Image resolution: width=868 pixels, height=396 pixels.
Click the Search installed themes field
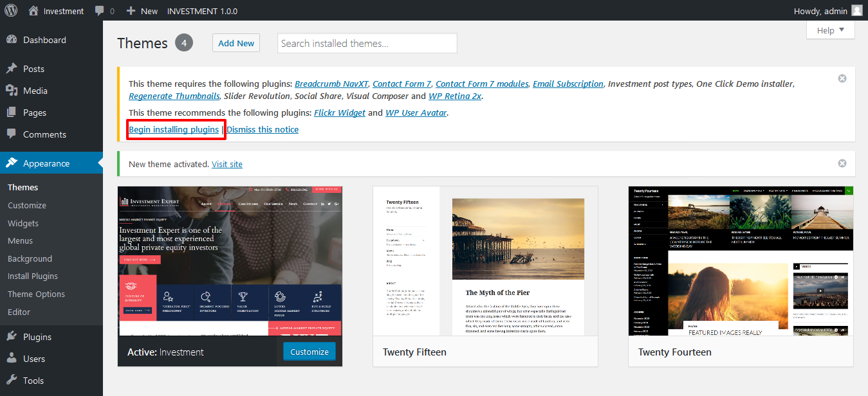point(367,43)
